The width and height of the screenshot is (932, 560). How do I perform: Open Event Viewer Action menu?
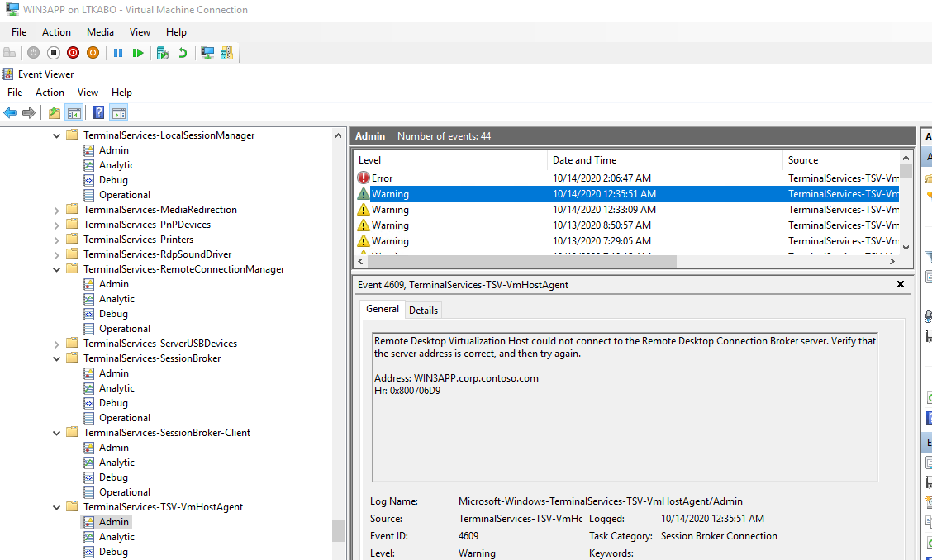[50, 93]
